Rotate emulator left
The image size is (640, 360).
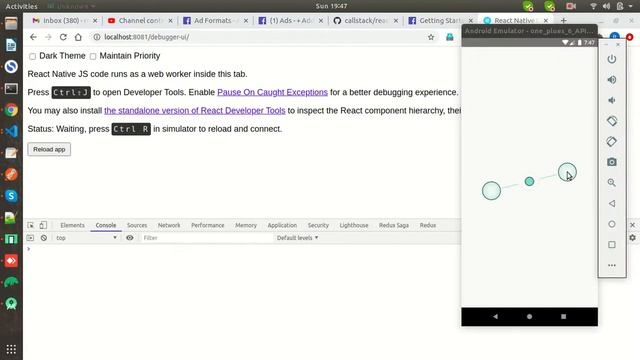pyautogui.click(x=611, y=121)
